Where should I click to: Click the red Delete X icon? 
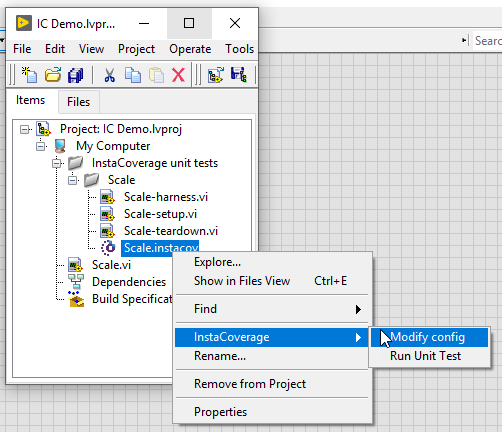click(178, 74)
